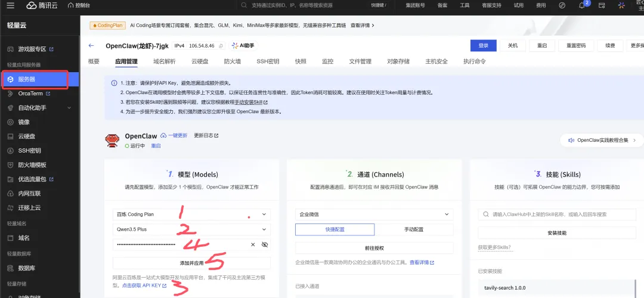Switch to the SSH密钥 tab

268,61
